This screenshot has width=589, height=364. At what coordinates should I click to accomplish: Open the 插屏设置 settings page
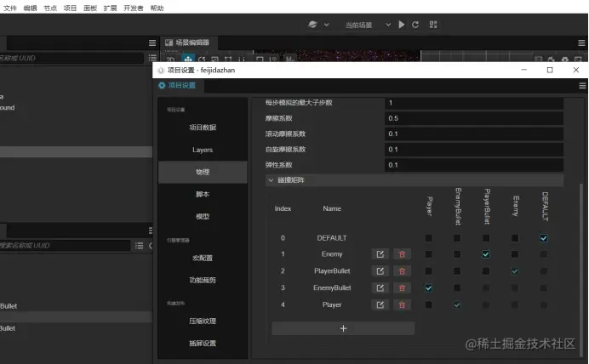203,343
